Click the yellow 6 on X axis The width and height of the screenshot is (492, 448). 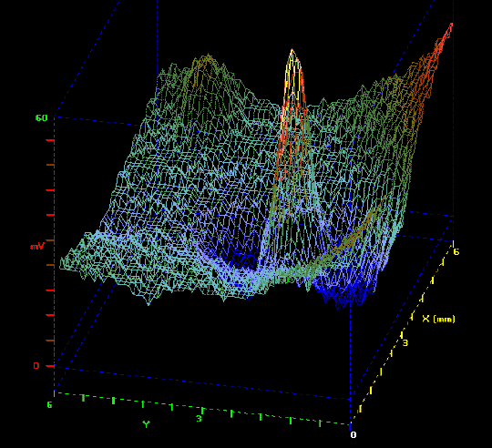(456, 251)
